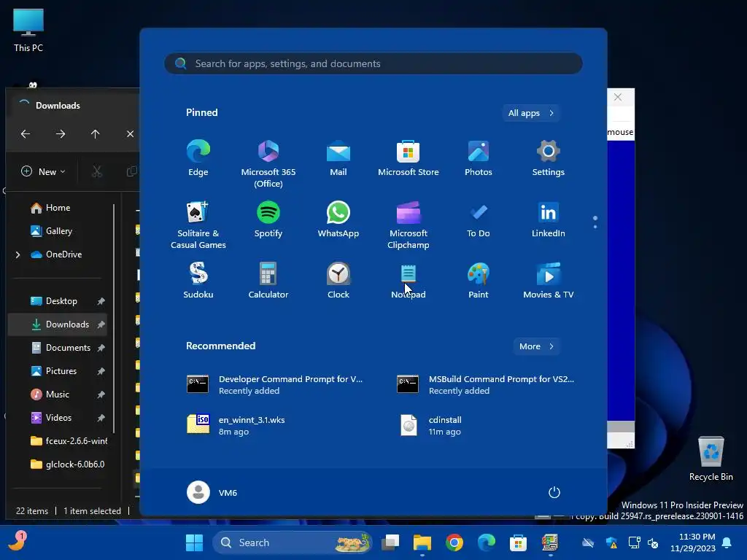Go back in Downloads File Explorer window
Image resolution: width=747 pixels, height=560 pixels.
pos(26,134)
